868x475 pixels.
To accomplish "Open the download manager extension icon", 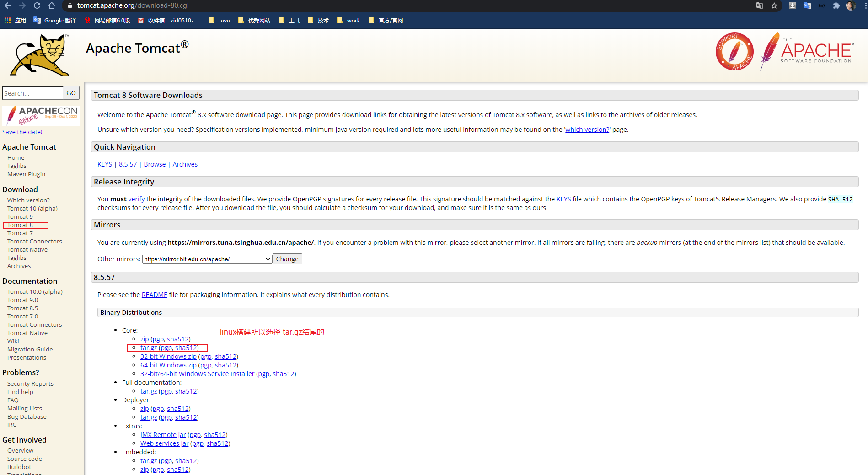I will pos(793,5).
